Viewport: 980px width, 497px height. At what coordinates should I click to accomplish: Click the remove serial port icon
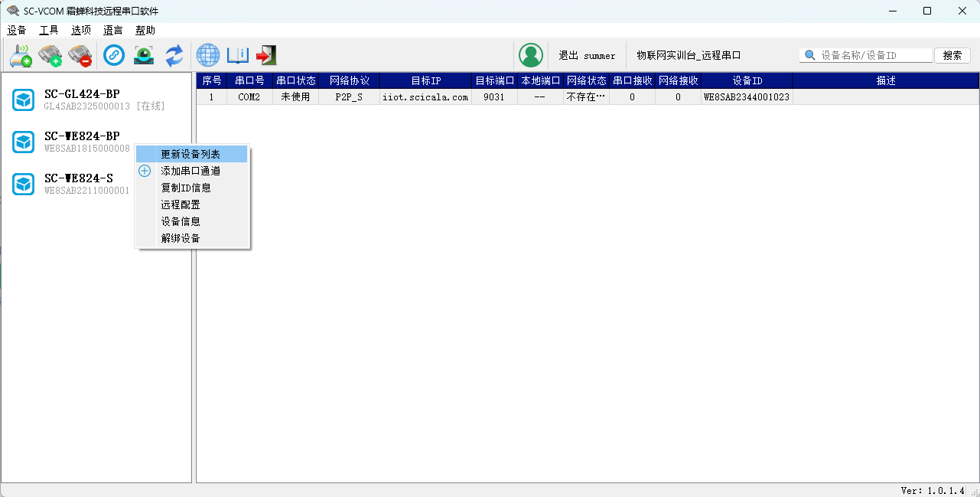pos(80,55)
